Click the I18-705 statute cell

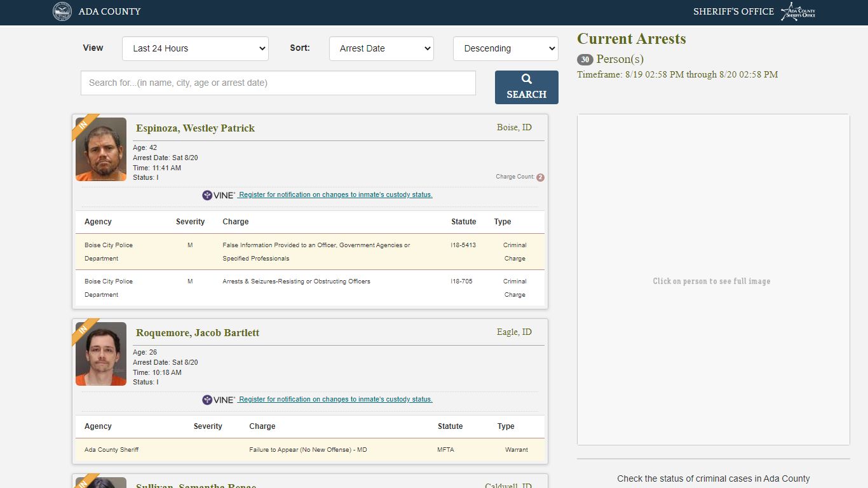tap(461, 281)
